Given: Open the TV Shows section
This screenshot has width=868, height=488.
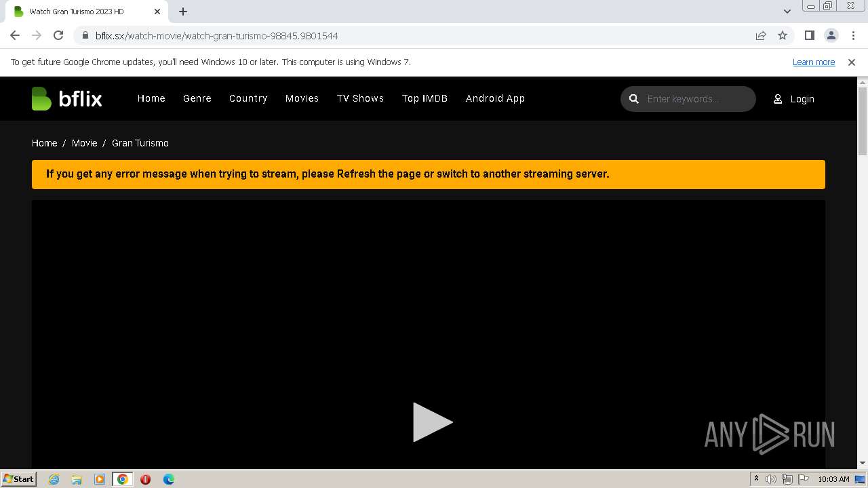Looking at the screenshot, I should (x=360, y=98).
